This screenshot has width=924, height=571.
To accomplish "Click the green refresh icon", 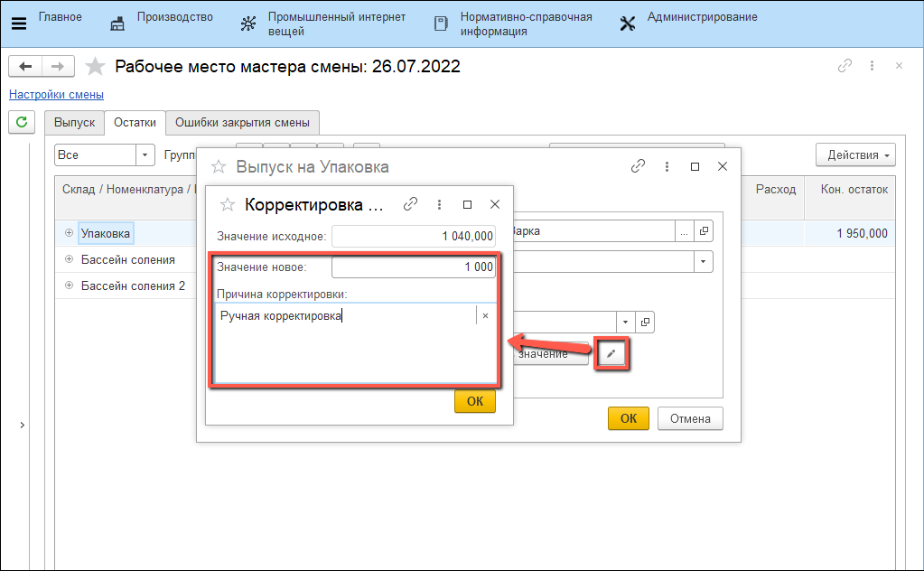I will [x=21, y=122].
